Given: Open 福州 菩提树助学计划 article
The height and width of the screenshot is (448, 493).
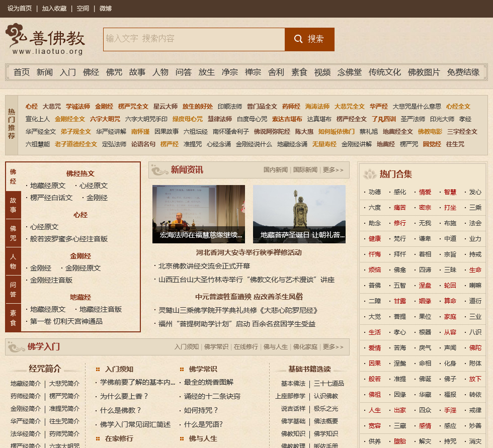Looking at the screenshot, I should click(x=237, y=324).
